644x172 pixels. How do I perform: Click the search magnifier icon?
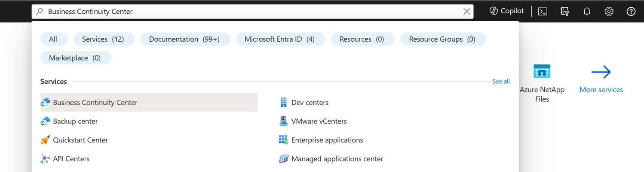[x=40, y=12]
